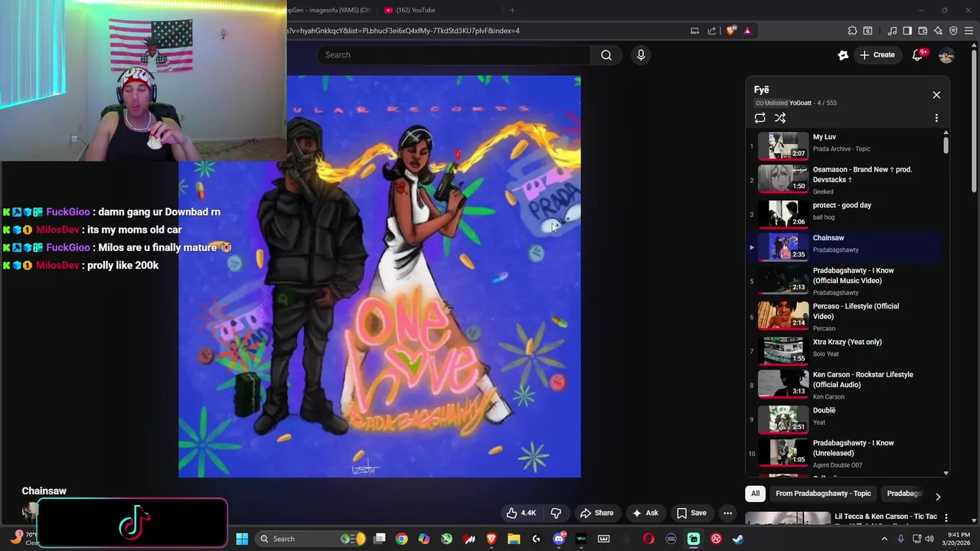Open YouTube notifications bell
This screenshot has height=551, width=980.
click(917, 55)
